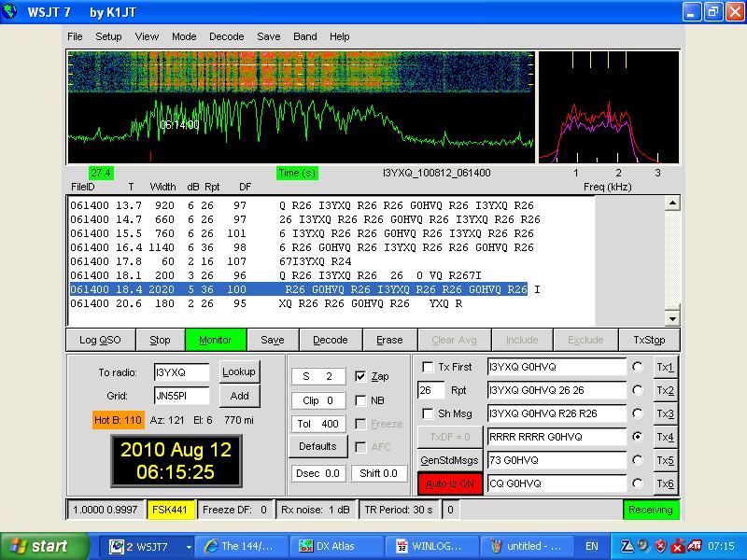Open the Setup menu
This screenshot has width=747, height=560.
(x=108, y=36)
